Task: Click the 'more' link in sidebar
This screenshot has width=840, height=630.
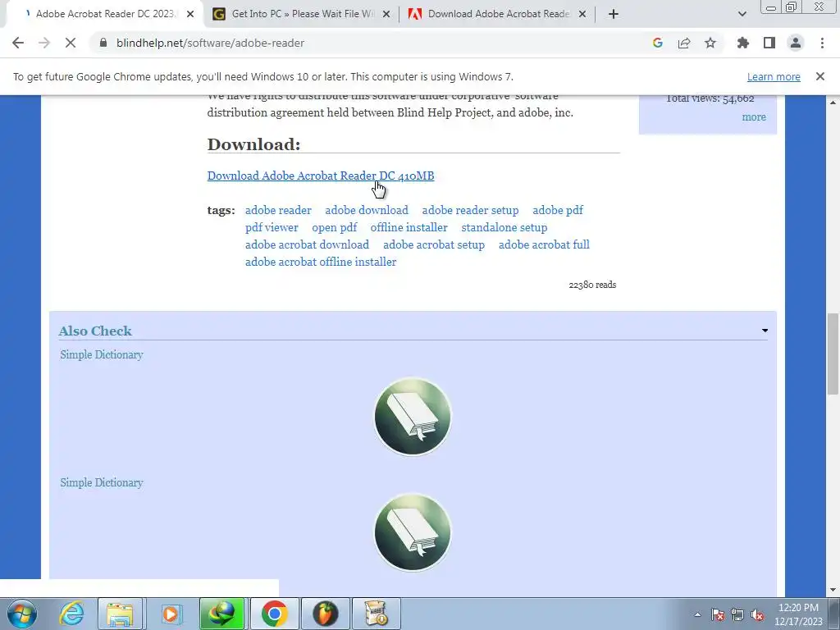Action: click(754, 116)
